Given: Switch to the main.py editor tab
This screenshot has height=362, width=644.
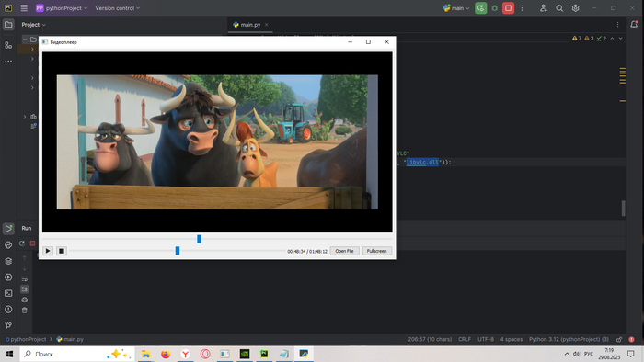Looking at the screenshot, I should pos(249,25).
